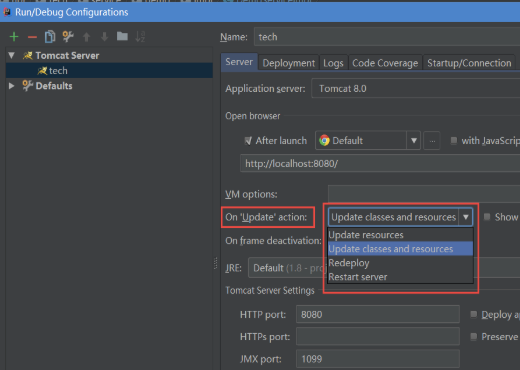This screenshot has width=520, height=370.
Task: Add a new configuration with the green plus
Action: click(x=14, y=37)
